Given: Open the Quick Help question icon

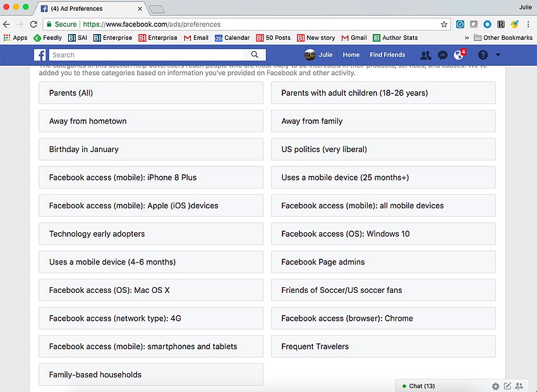Looking at the screenshot, I should [483, 55].
